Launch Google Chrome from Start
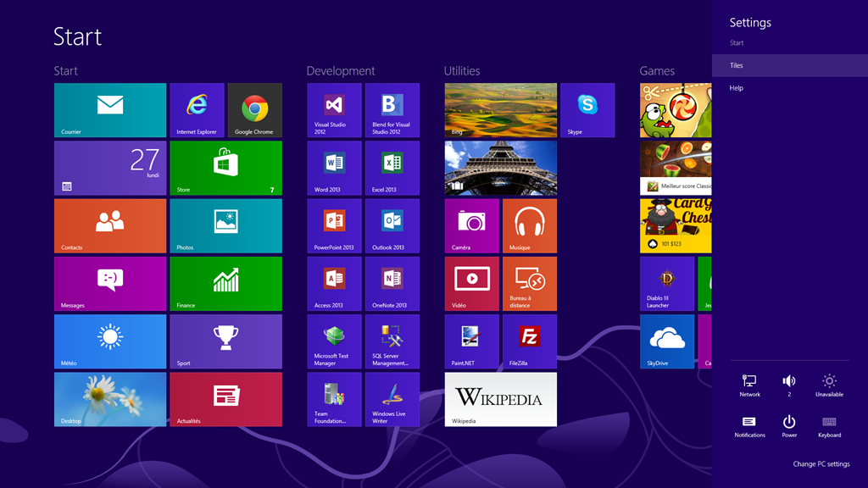This screenshot has height=488, width=868. click(254, 110)
